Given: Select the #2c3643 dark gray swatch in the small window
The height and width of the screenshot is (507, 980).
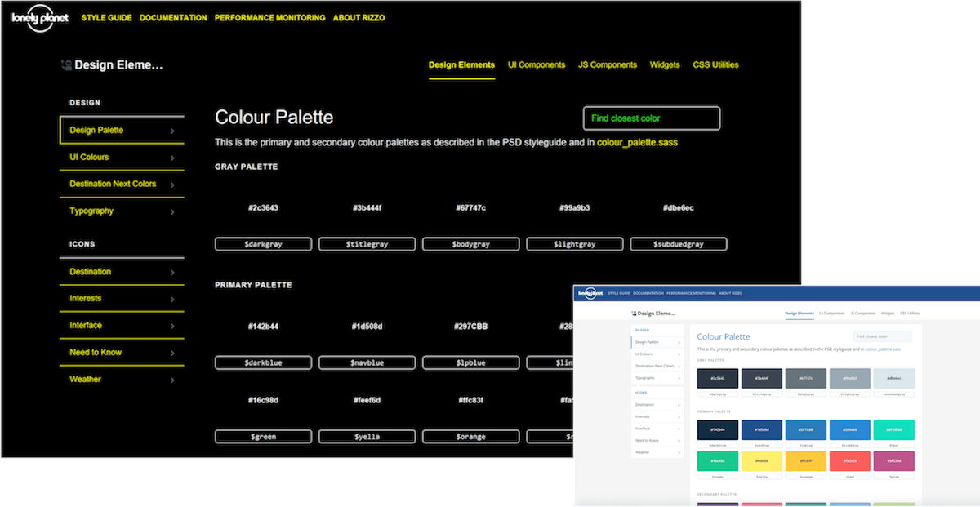Looking at the screenshot, I should tap(718, 378).
